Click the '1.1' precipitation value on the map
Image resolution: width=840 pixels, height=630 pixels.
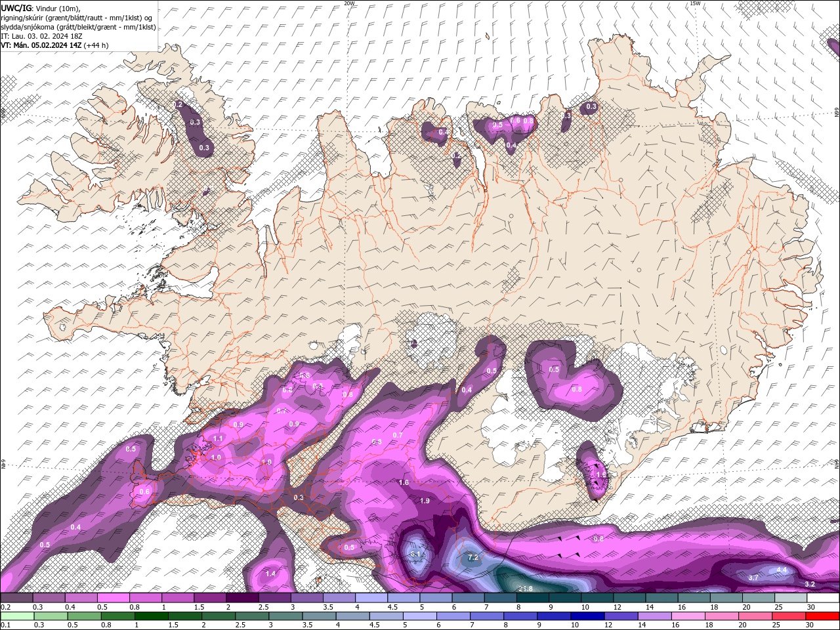point(219,438)
